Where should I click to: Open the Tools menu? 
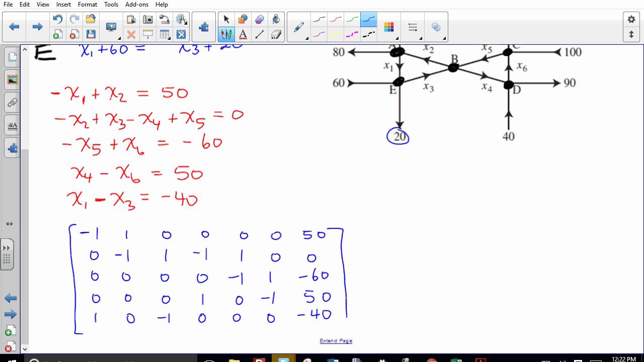click(x=111, y=4)
